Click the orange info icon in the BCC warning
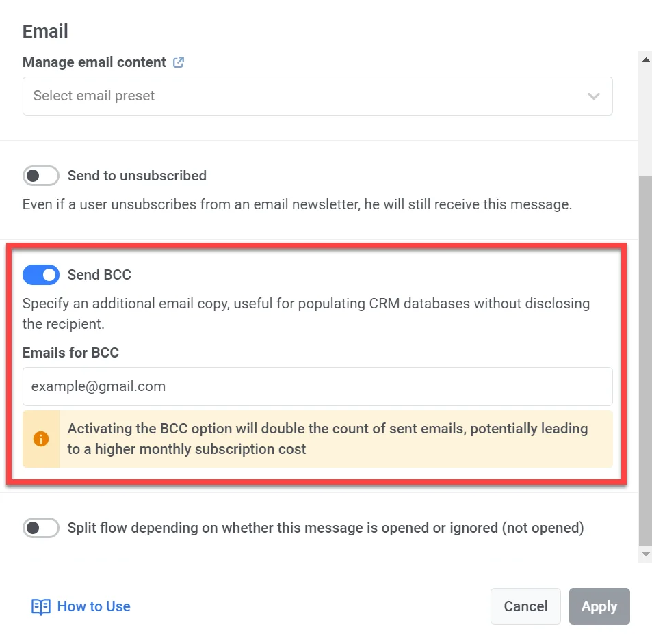Viewport: 652px width, 644px height. tap(41, 439)
